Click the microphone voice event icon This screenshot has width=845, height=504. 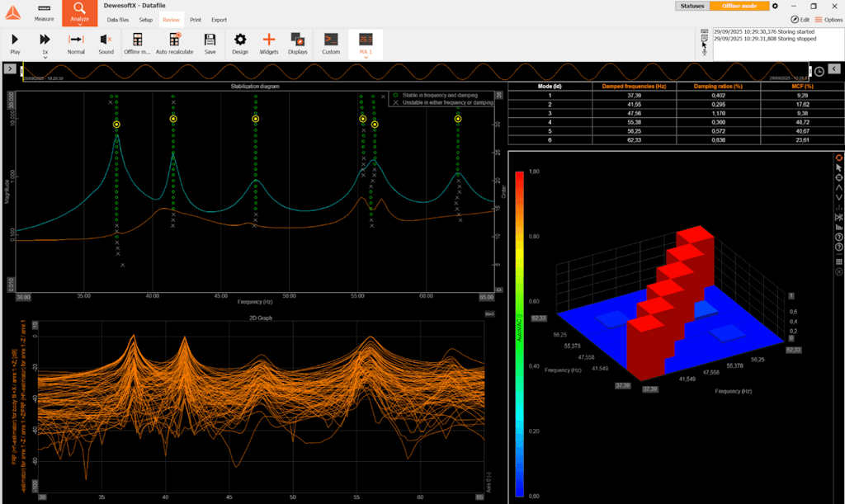tap(705, 50)
